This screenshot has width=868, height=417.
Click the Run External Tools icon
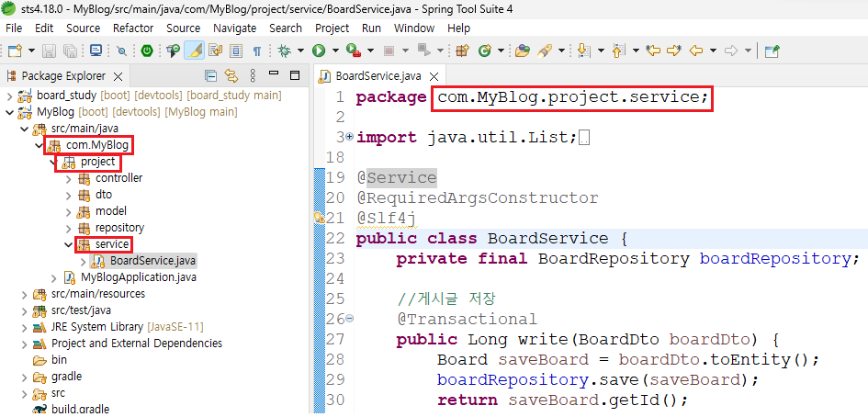[354, 51]
